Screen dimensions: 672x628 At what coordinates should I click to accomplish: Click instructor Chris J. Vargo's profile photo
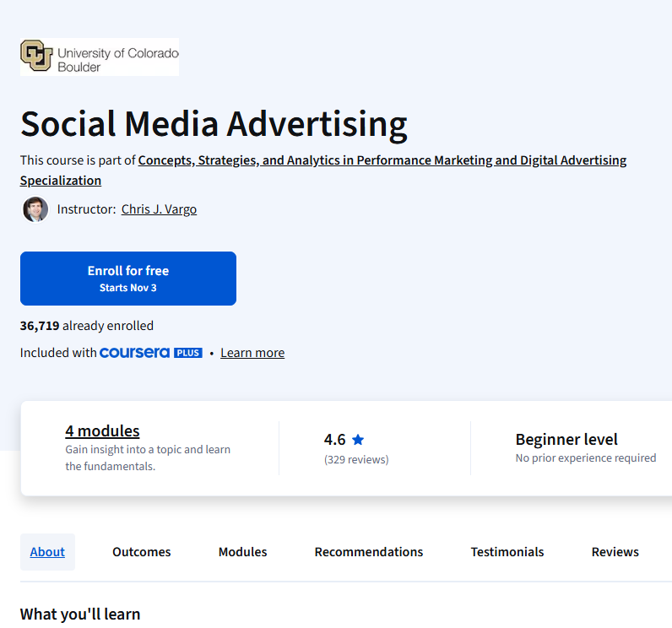pos(35,209)
